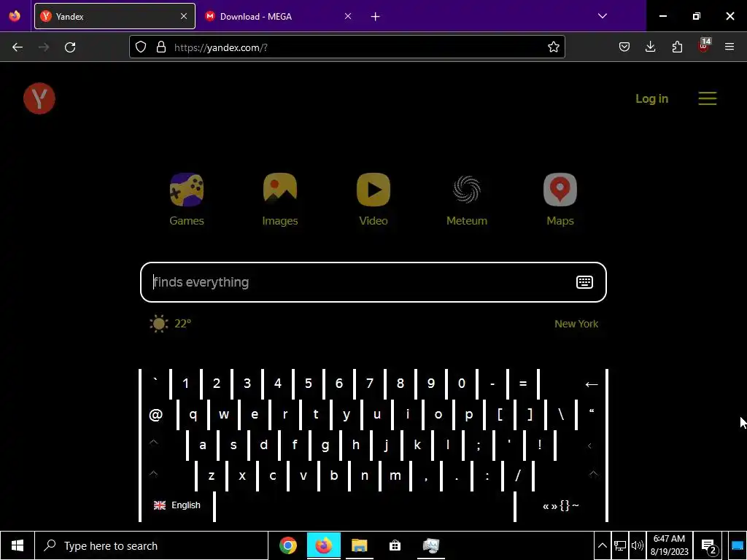Tap the '[' key on virtual keyboard
This screenshot has height=560, width=747.
click(x=500, y=414)
